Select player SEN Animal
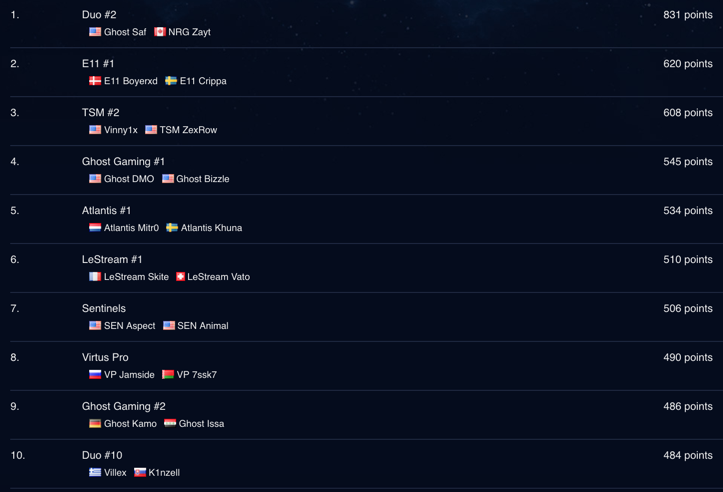The width and height of the screenshot is (723, 492). pyautogui.click(x=203, y=326)
